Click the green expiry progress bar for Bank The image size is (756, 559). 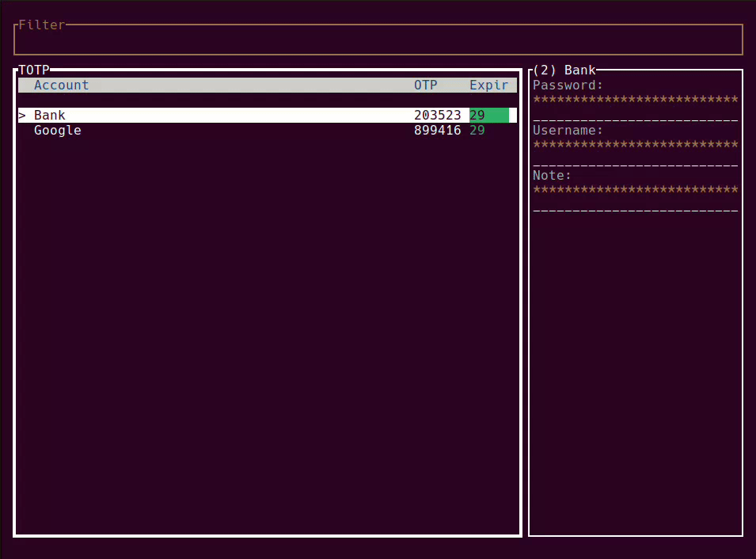point(489,116)
